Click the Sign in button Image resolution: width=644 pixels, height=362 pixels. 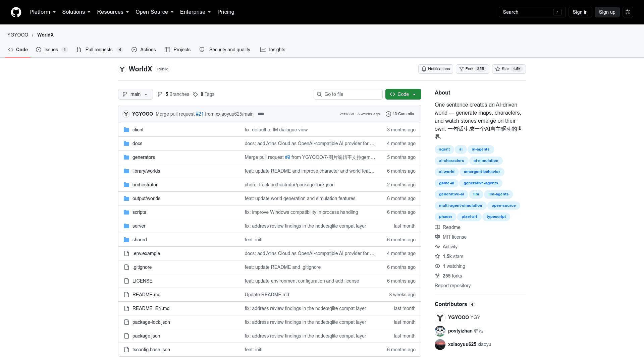580,12
